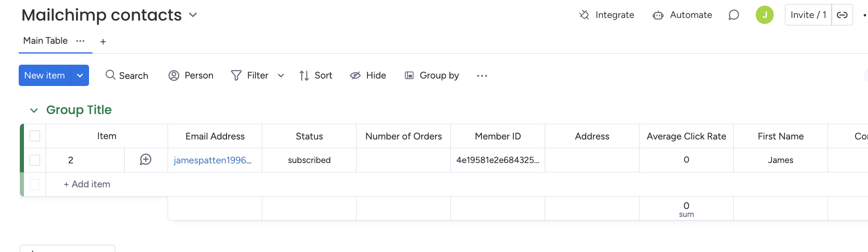
Task: Click the First Name column header
Action: 781,136
